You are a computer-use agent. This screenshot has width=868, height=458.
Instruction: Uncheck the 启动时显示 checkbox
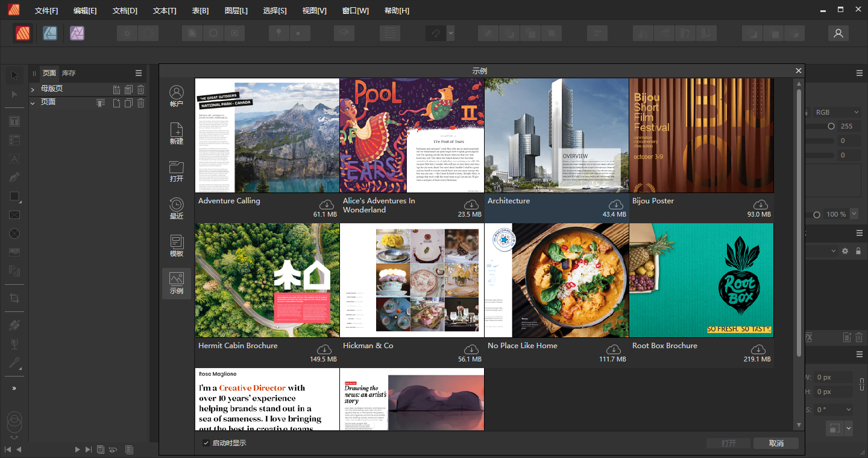click(206, 442)
